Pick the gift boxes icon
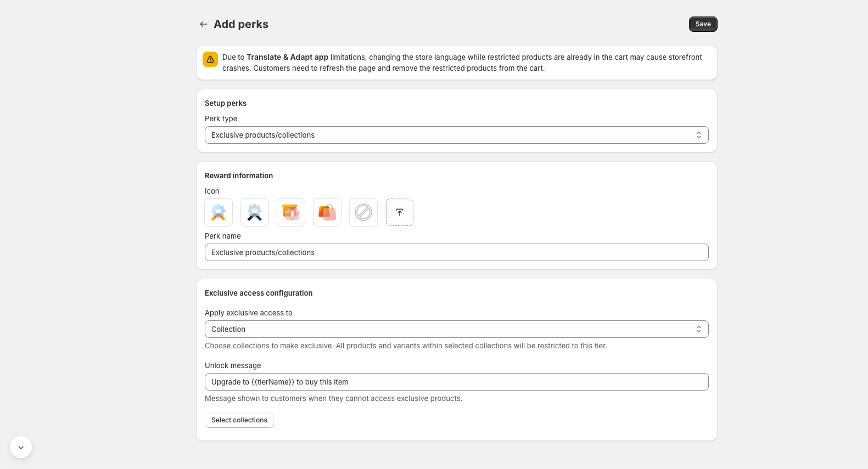 point(291,212)
